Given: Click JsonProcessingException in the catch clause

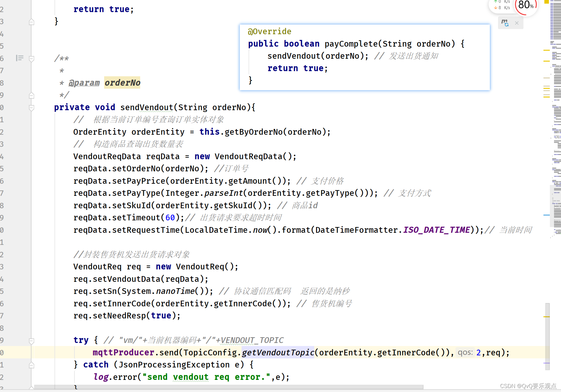Looking at the screenshot, I should click(174, 365).
